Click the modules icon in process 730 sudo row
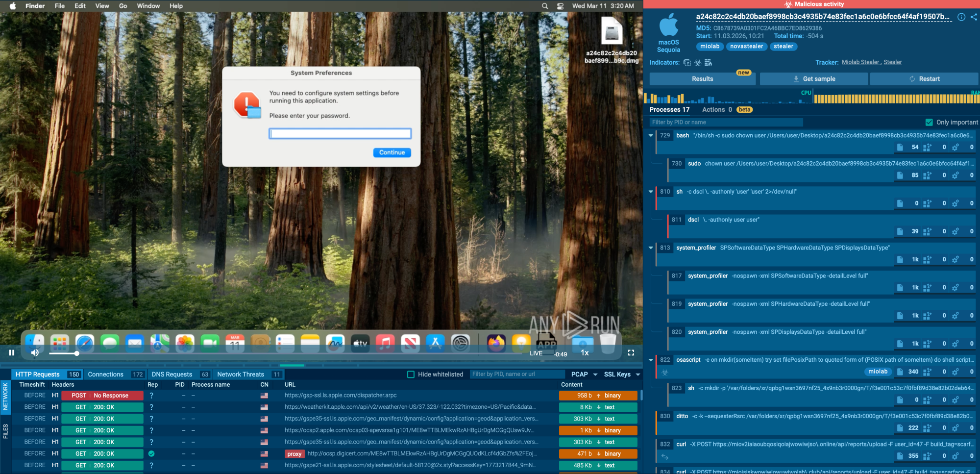Screen dimensions: 980x474 (x=927, y=175)
